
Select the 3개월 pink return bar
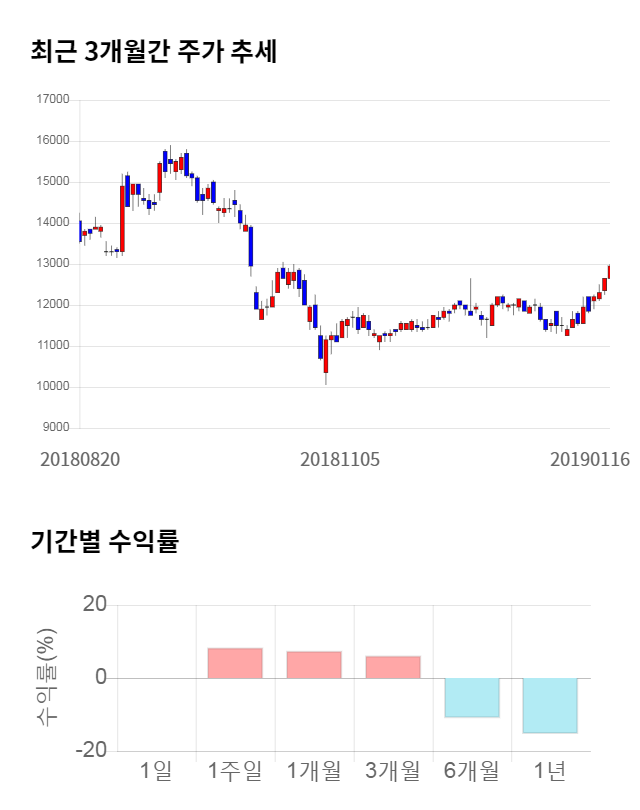[x=392, y=667]
